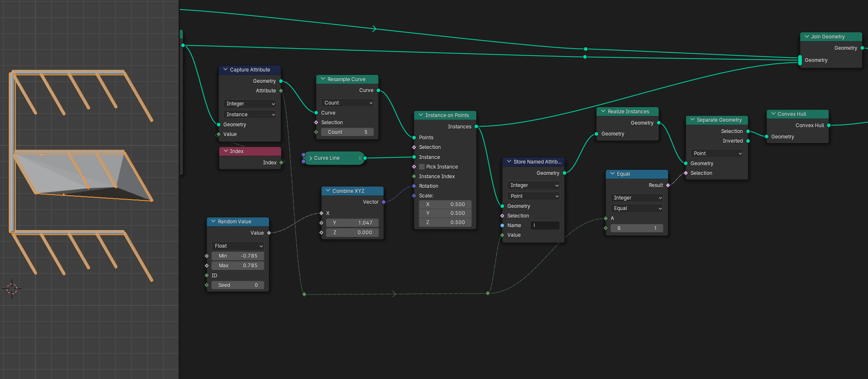Click Combine XYZ X input socket
Viewport: 868px width, 379px height.
point(321,213)
